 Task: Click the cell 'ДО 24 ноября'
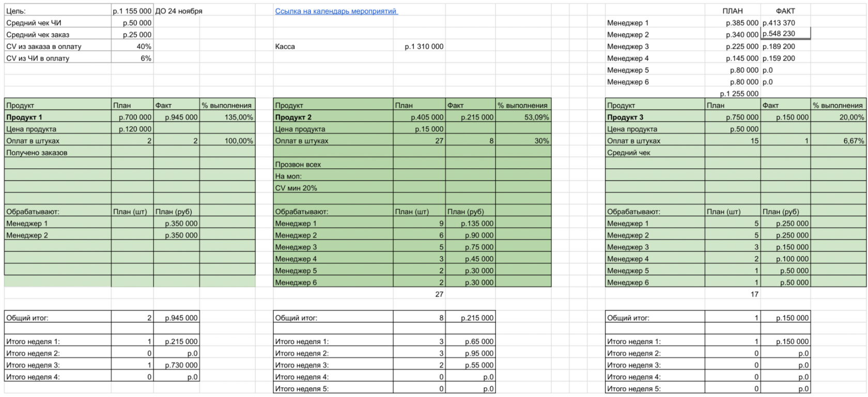(x=179, y=11)
